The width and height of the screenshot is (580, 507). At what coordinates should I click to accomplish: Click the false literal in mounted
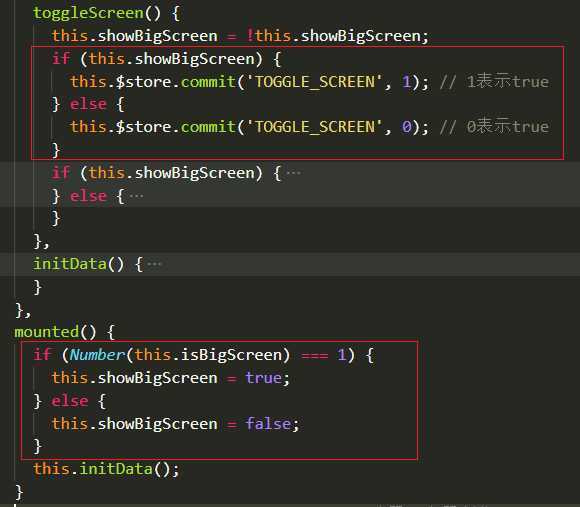[268, 423]
